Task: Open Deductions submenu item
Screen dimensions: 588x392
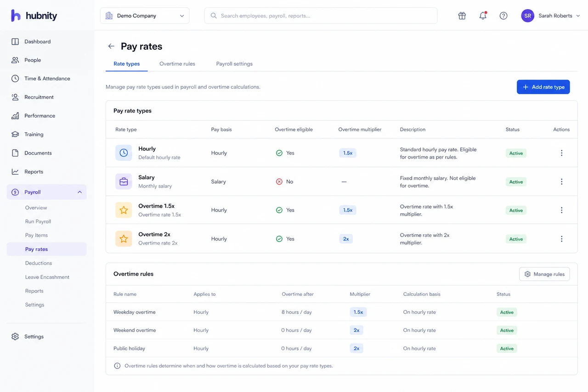Action: pyautogui.click(x=39, y=263)
